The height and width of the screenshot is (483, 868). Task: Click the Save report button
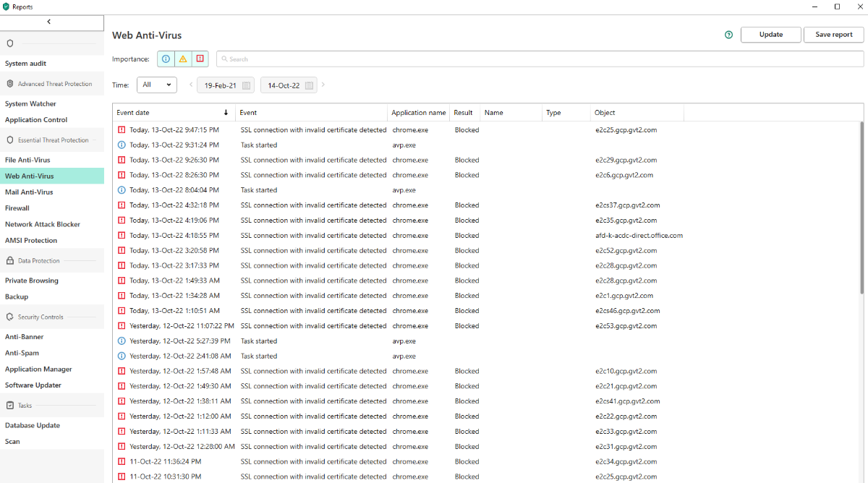coord(833,35)
